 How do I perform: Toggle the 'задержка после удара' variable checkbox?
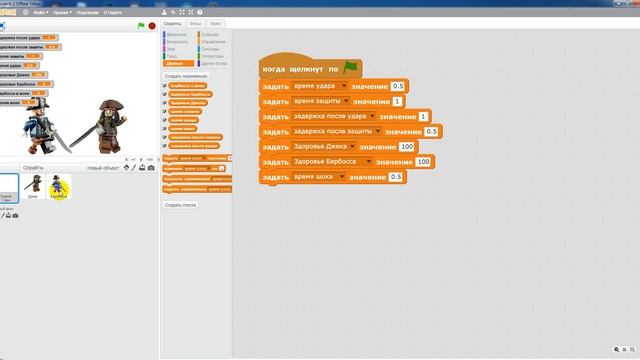point(164,146)
